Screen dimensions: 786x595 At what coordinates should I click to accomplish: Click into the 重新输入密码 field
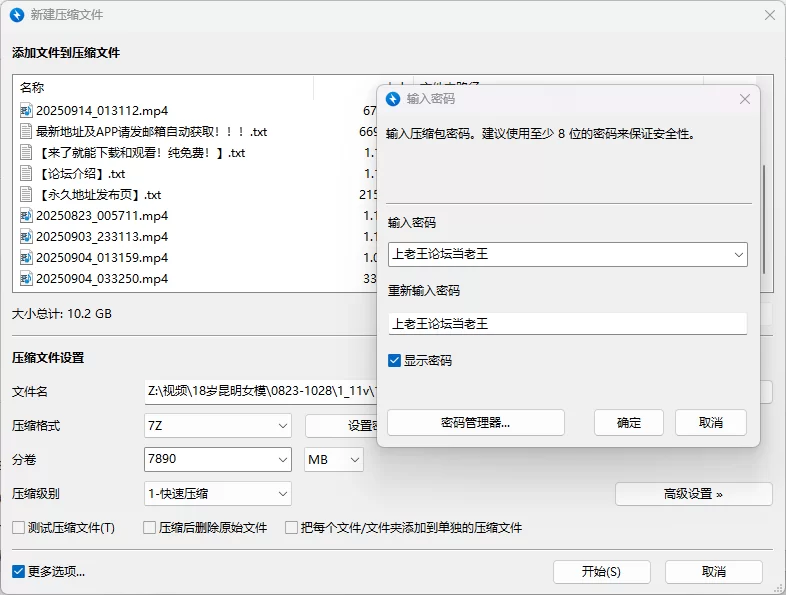coord(567,324)
